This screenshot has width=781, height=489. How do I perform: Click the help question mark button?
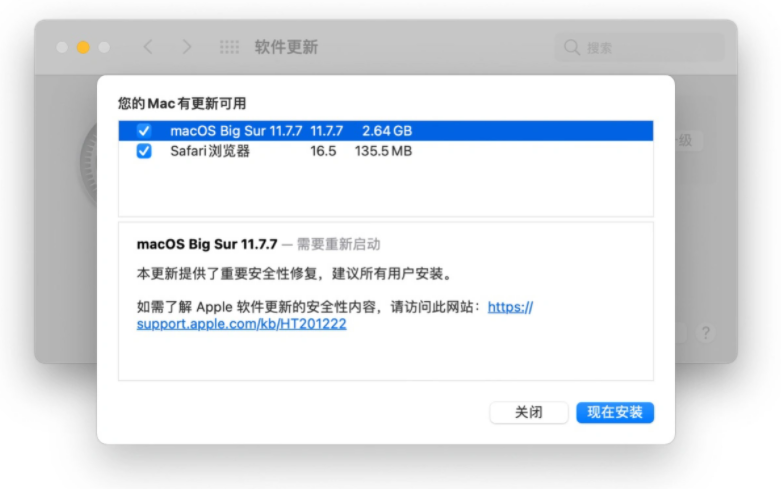705,332
